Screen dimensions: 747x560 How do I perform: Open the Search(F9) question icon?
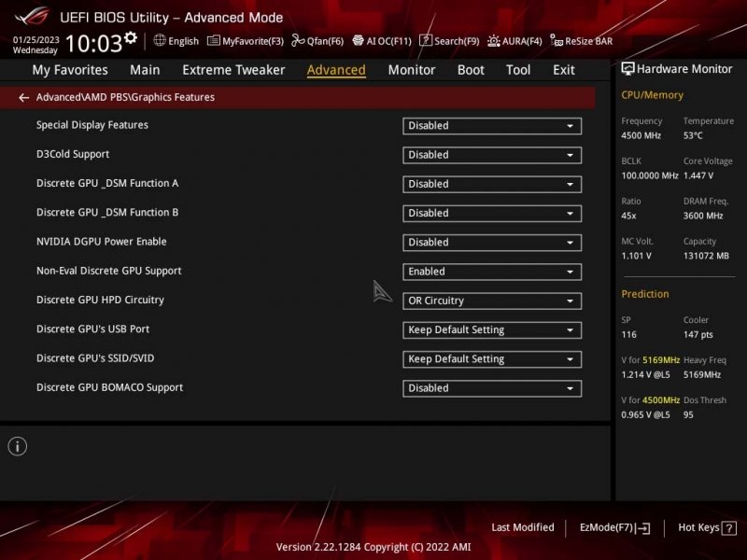[426, 40]
